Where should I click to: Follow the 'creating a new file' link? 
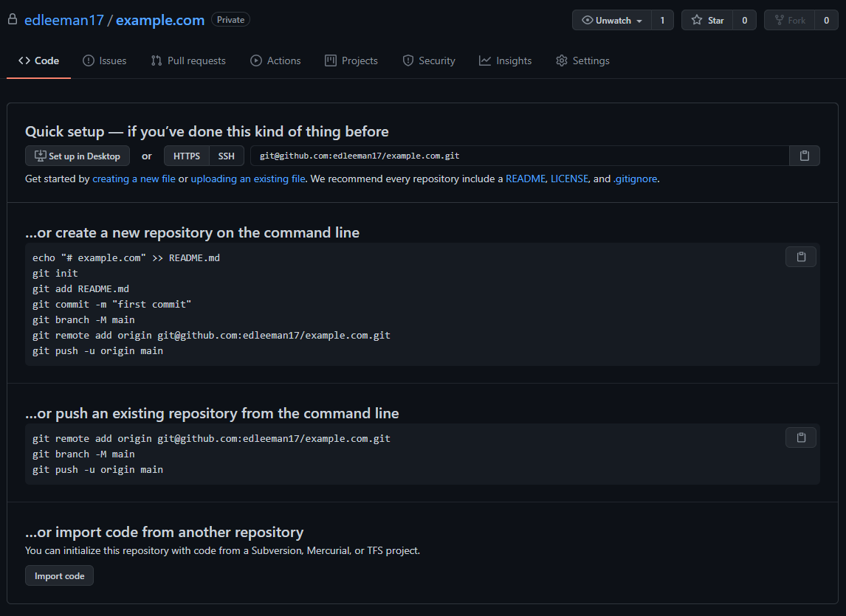(x=134, y=179)
